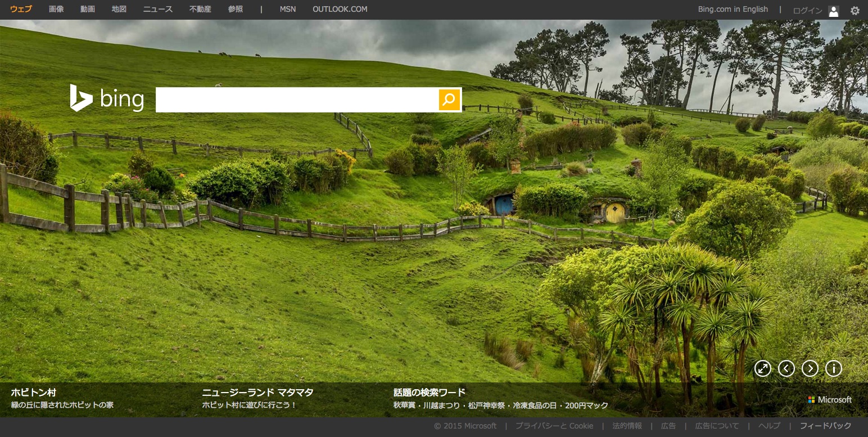
Task: Expand background image to full screen
Action: click(762, 368)
